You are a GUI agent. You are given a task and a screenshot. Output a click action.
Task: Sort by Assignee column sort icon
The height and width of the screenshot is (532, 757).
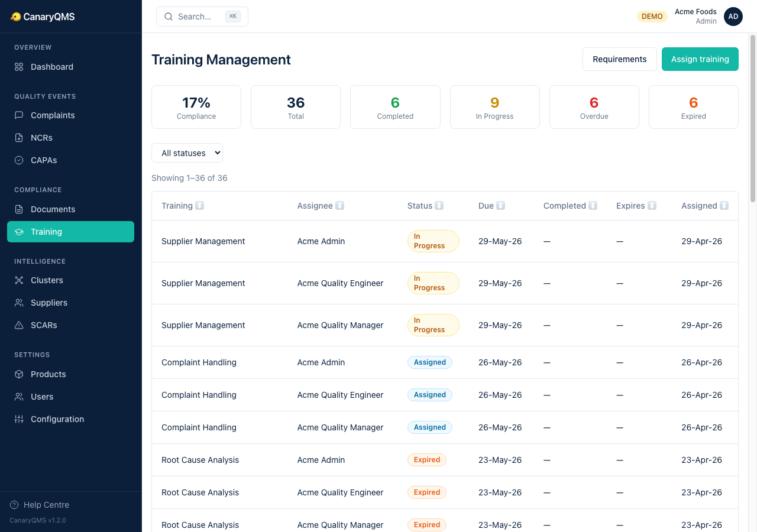pos(339,206)
